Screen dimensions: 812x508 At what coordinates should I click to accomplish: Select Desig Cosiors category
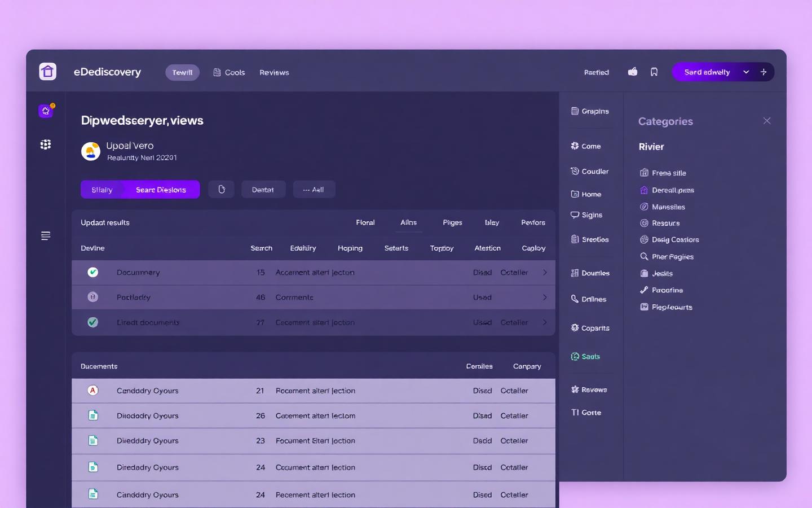tap(669, 240)
